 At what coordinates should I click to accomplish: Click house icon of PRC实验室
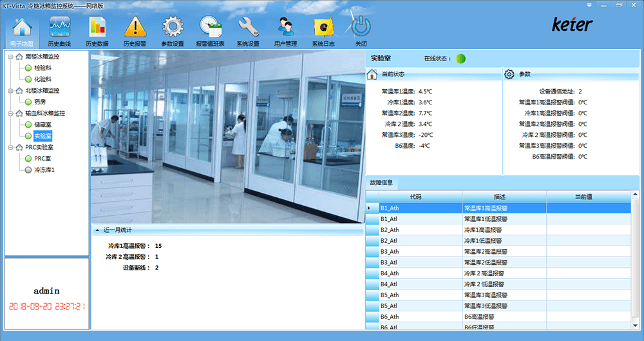click(x=19, y=147)
